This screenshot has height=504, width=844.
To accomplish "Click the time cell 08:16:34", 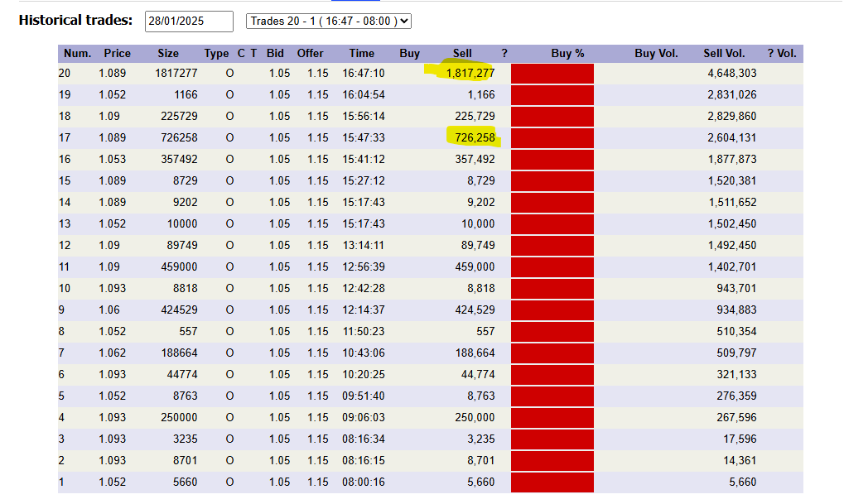I will click(x=364, y=439).
